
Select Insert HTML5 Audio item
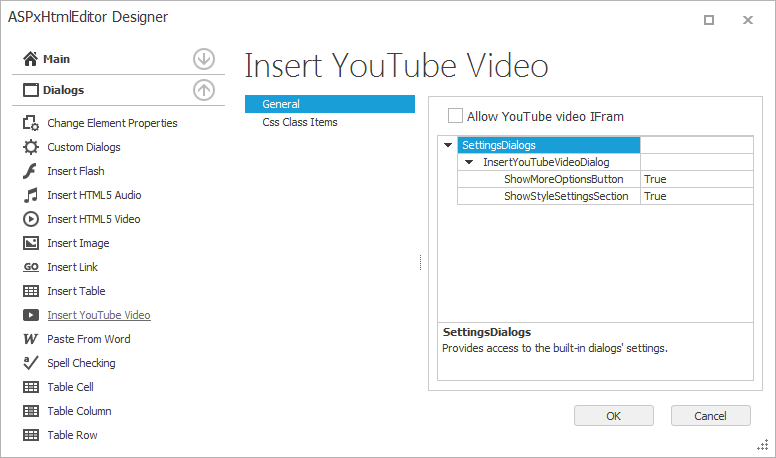click(94, 195)
